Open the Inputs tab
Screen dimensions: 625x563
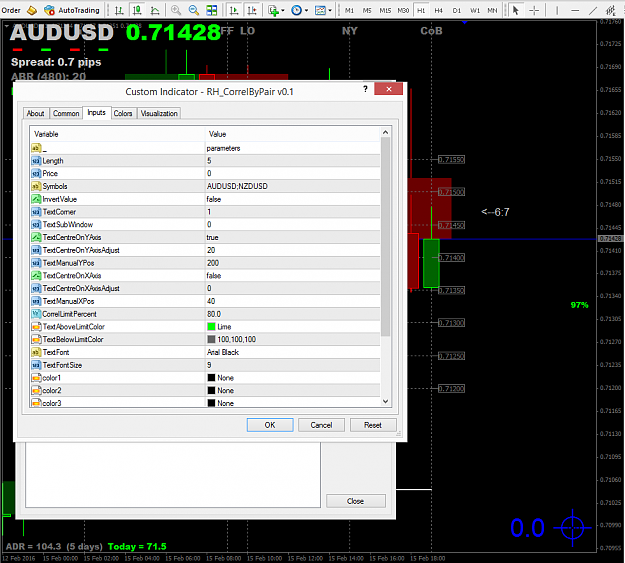[x=96, y=113]
